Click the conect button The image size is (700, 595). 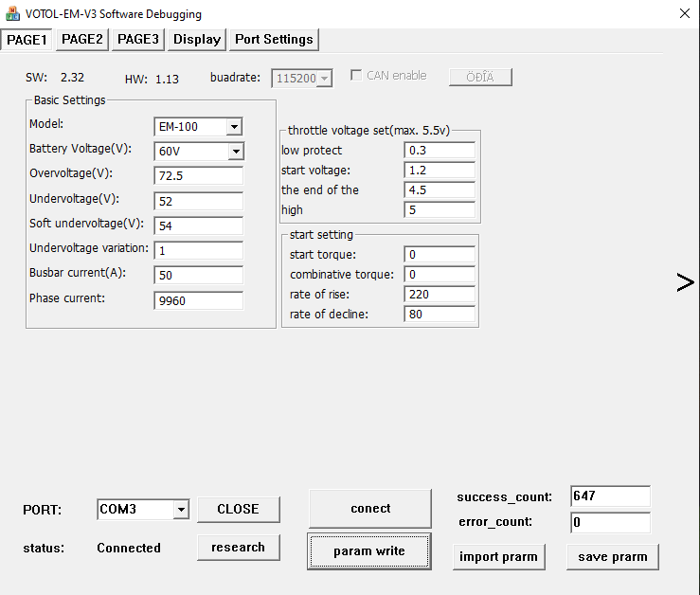pyautogui.click(x=370, y=509)
